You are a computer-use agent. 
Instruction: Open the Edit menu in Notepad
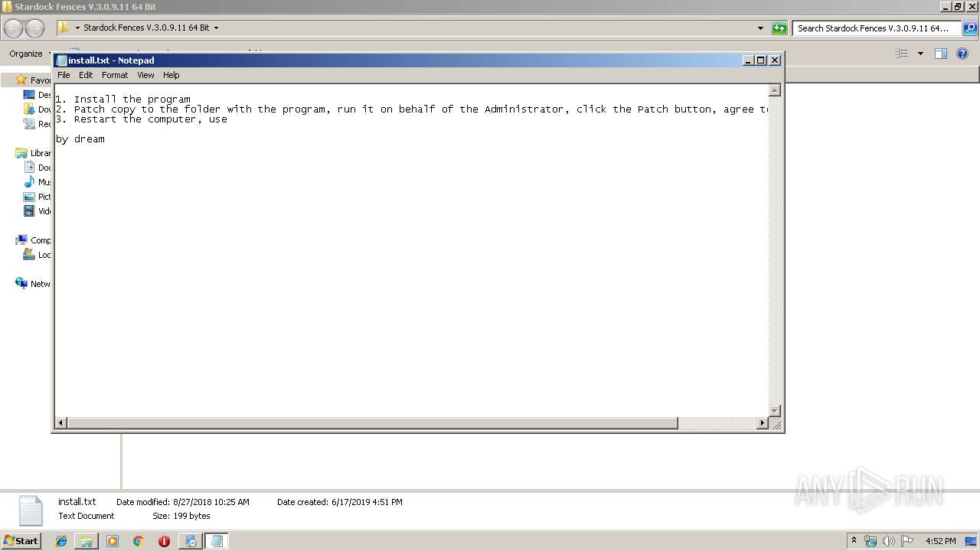click(86, 75)
